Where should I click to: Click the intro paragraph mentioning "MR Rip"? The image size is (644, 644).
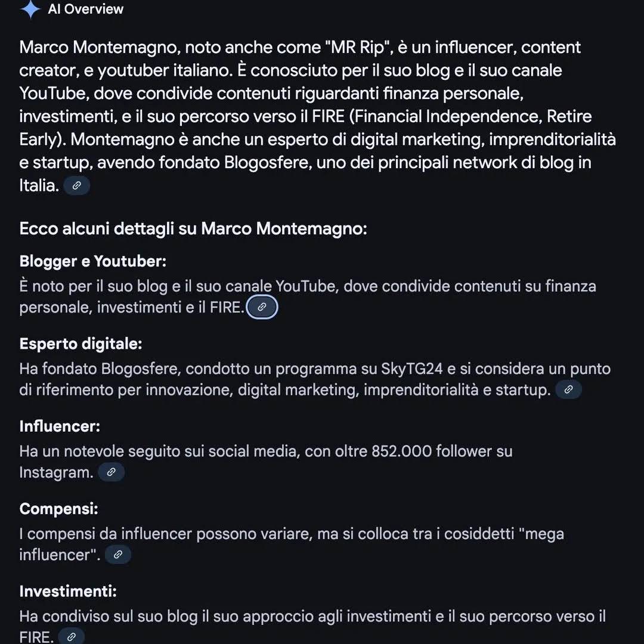coord(317,116)
